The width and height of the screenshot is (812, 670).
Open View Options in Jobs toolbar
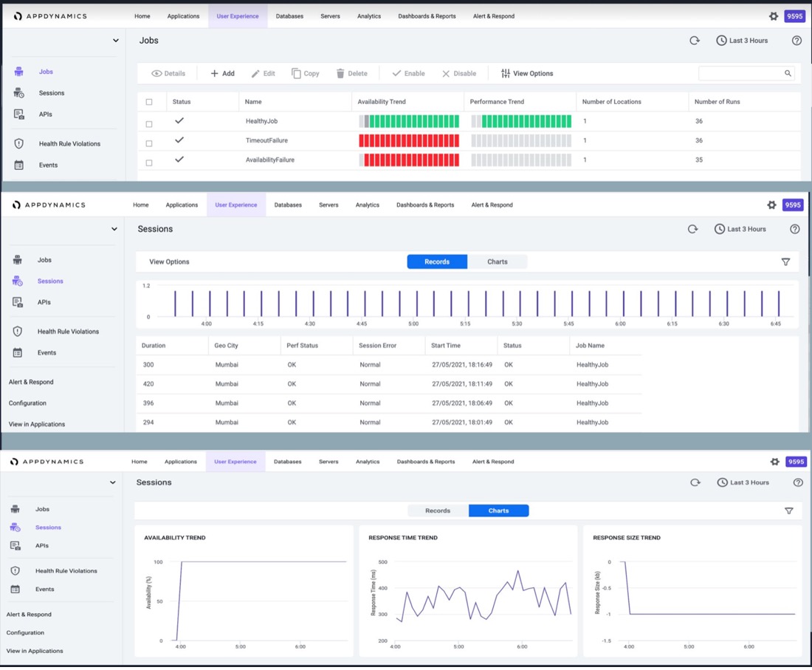(x=527, y=74)
